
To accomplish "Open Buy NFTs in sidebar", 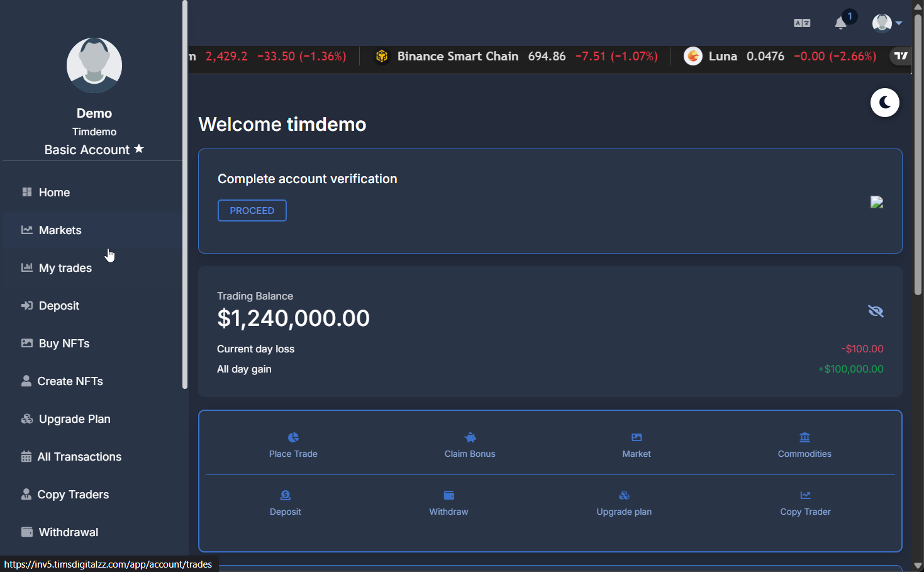I will point(92,344).
